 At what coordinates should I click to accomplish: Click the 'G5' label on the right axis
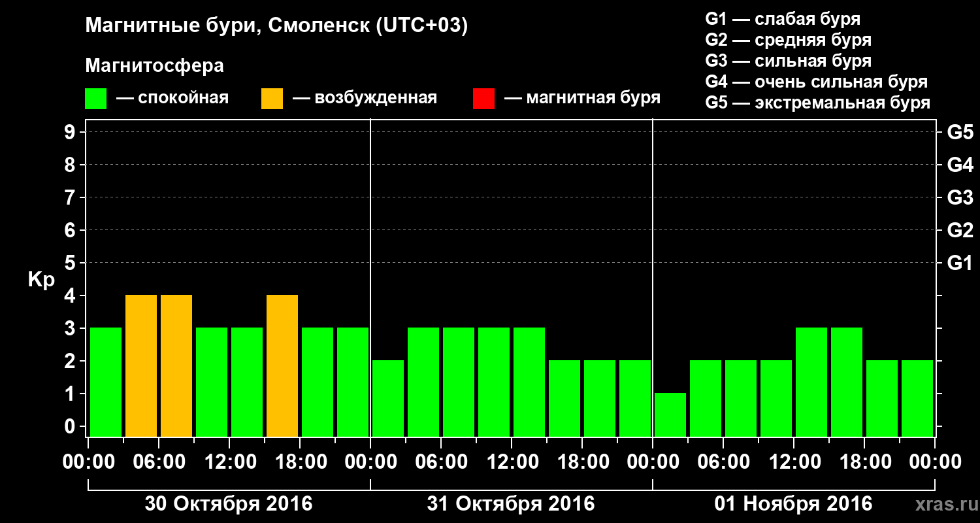960,133
